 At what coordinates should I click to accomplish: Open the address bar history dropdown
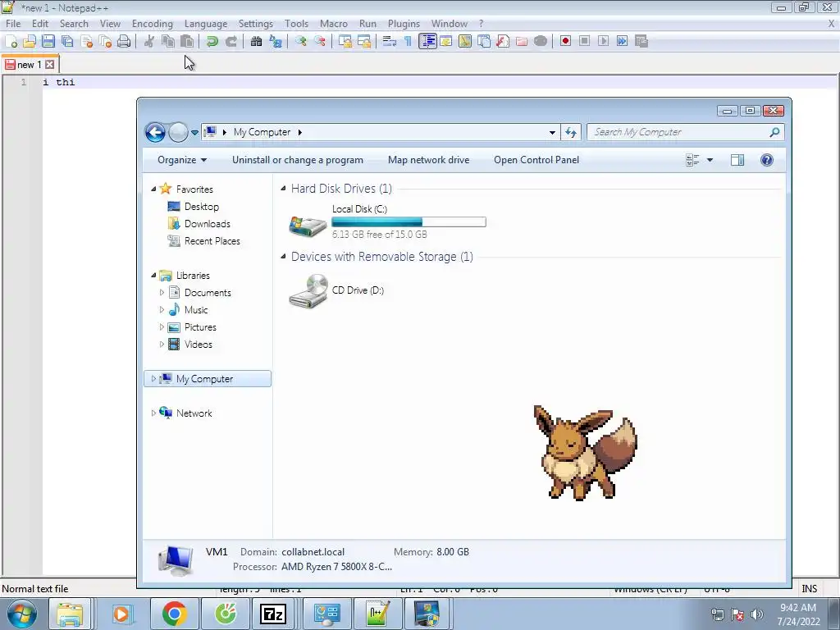click(x=552, y=132)
